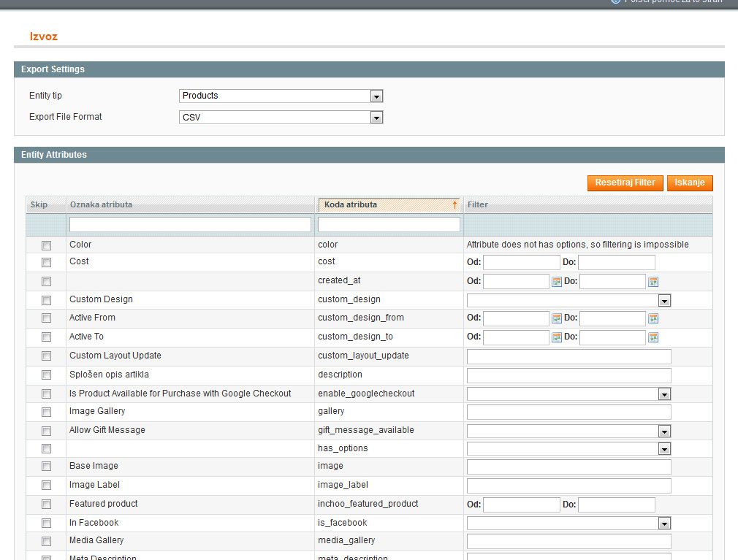Click Resetiraj Filter button
Screen dimensions: 738x560
(x=625, y=183)
